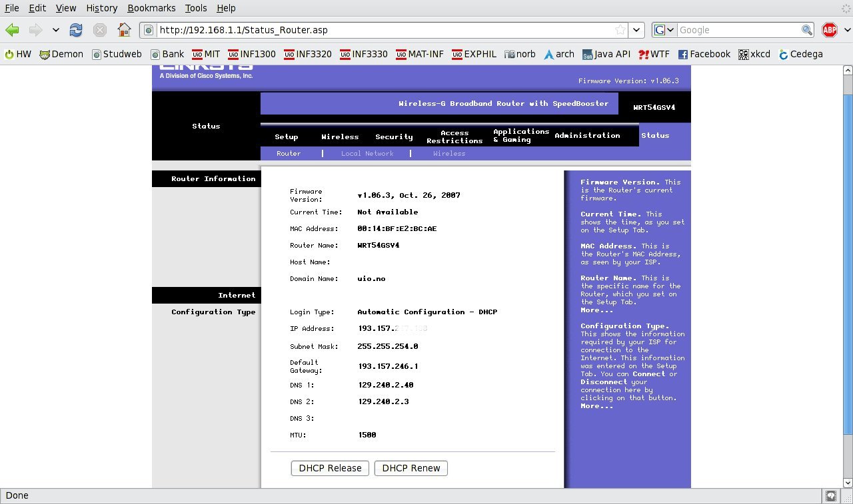This screenshot has height=504, width=853.
Task: Open the Demon bookmark
Action: tap(61, 54)
